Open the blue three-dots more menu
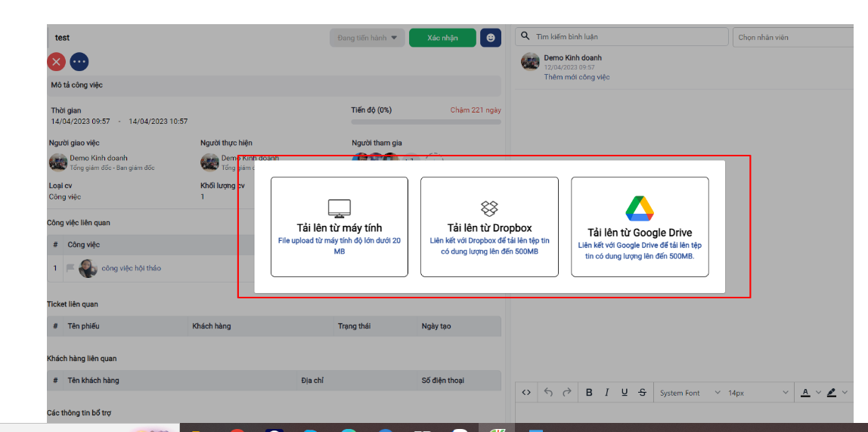Screen dimensions: 868x432 pos(79,62)
